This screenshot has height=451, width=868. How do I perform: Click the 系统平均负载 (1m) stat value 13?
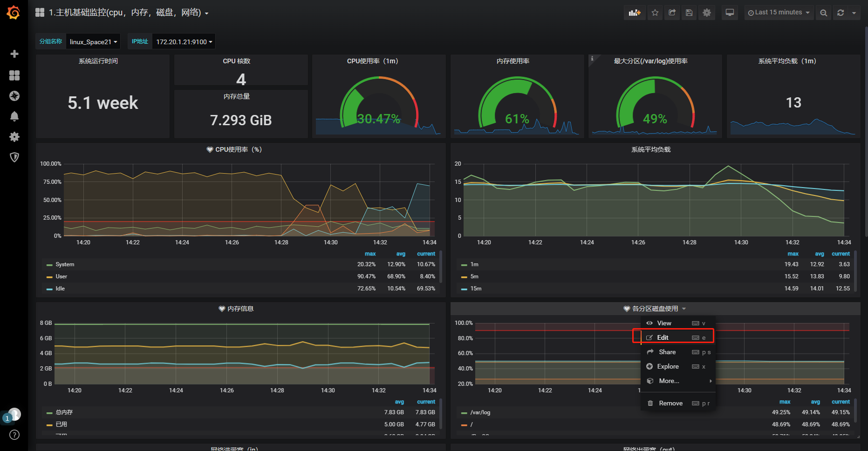point(793,102)
